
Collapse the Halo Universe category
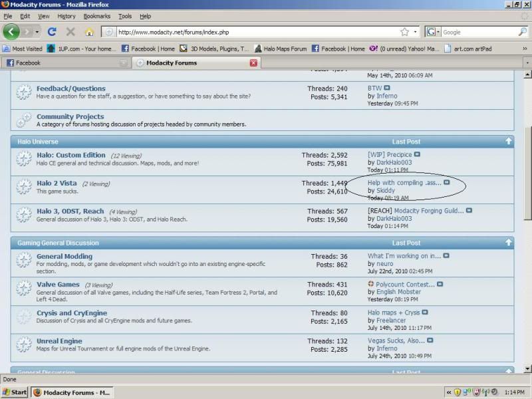[x=508, y=141]
